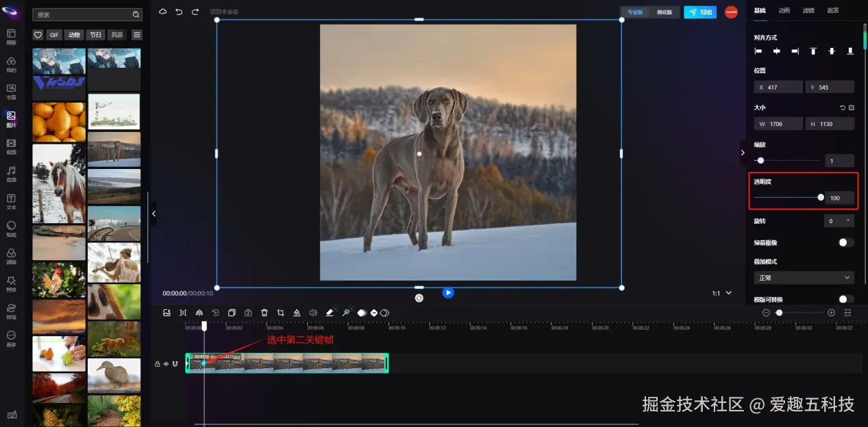Click the add image icon in timeline toolbar
The image size is (868, 427).
point(166,313)
